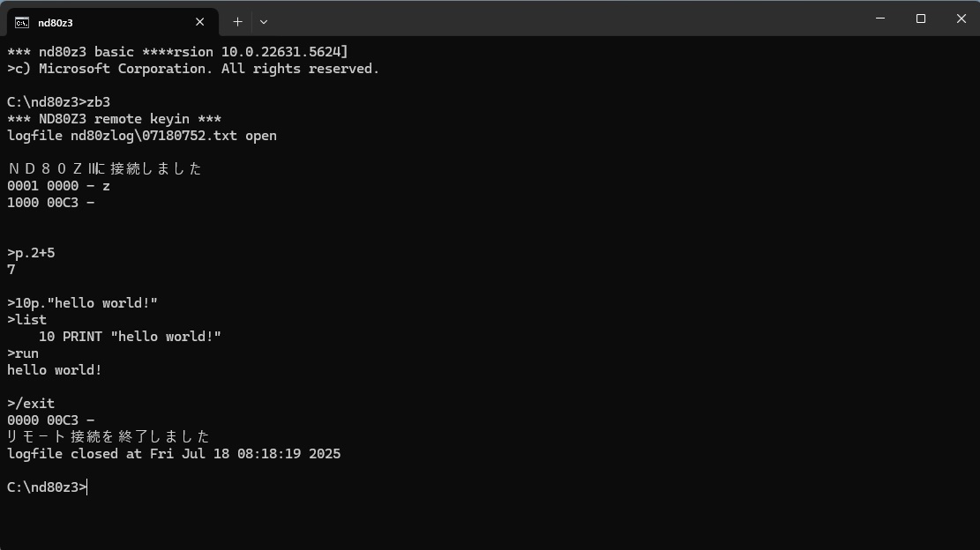980x550 pixels.
Task: Click the '10 PRINT "hello world!"' listing line
Action: tap(130, 337)
